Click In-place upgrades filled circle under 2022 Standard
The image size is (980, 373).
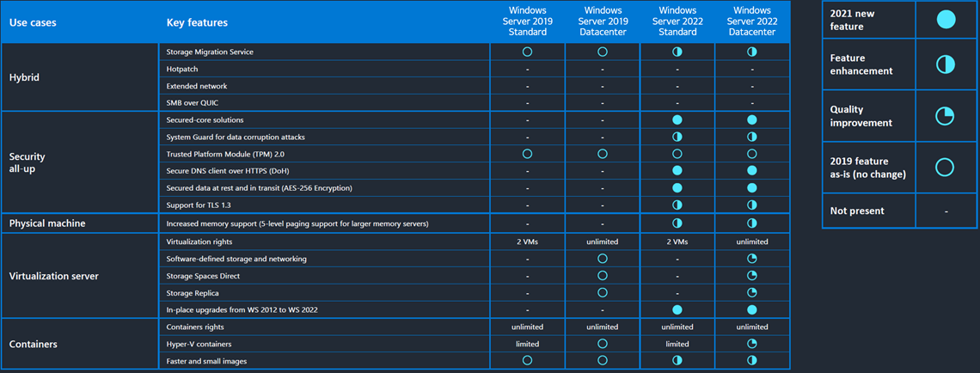[x=677, y=309]
